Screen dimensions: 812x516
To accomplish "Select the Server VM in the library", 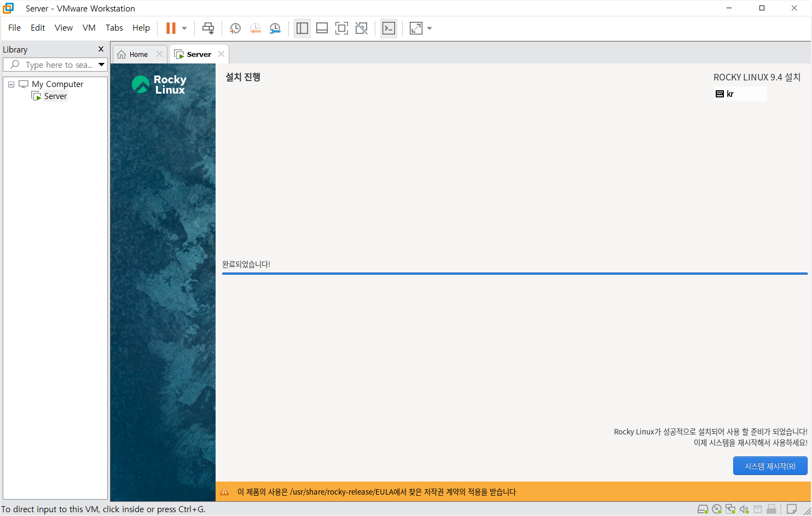I will pyautogui.click(x=55, y=96).
